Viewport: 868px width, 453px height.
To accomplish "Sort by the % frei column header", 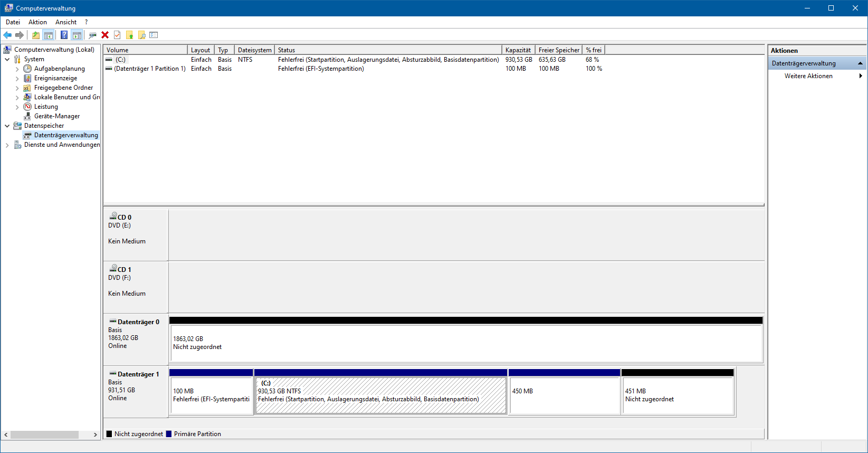I will [594, 50].
